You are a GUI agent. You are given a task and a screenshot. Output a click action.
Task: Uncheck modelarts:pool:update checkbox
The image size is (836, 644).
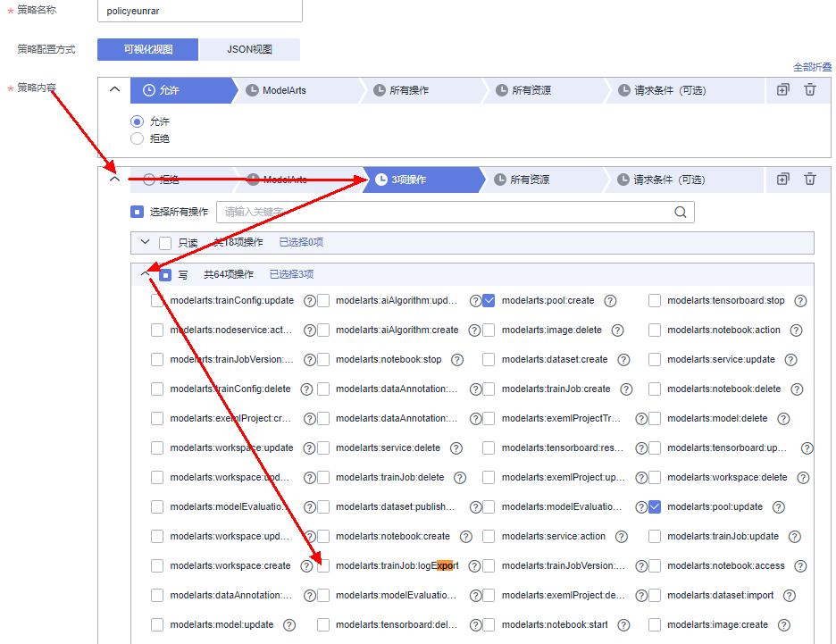pos(655,507)
